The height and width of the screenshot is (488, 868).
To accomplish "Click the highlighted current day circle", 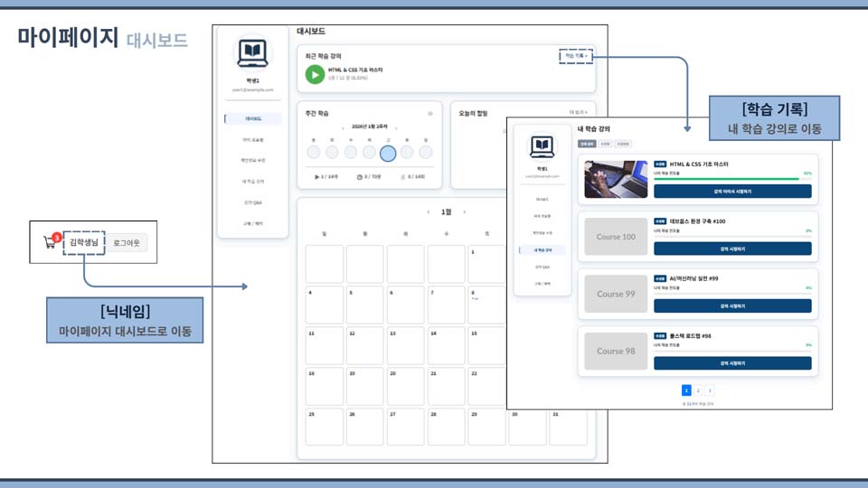I will (388, 153).
